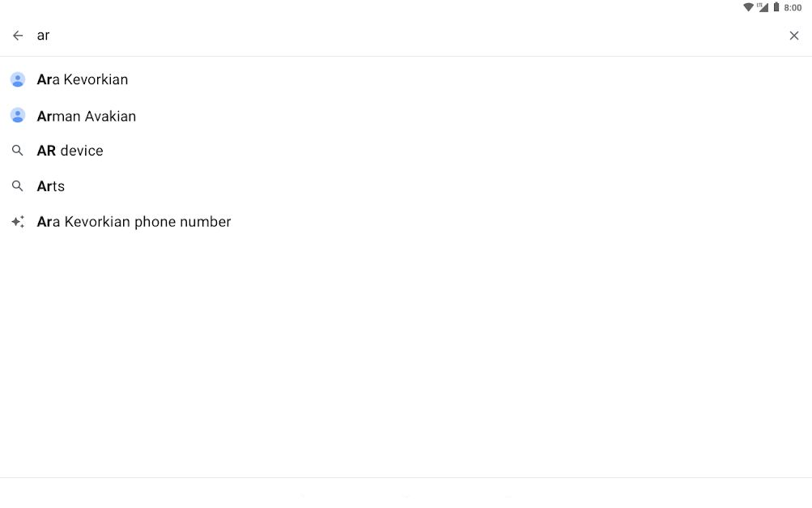Open the Arman Avakian contact suggestion
The image size is (812, 508).
pyautogui.click(x=406, y=116)
